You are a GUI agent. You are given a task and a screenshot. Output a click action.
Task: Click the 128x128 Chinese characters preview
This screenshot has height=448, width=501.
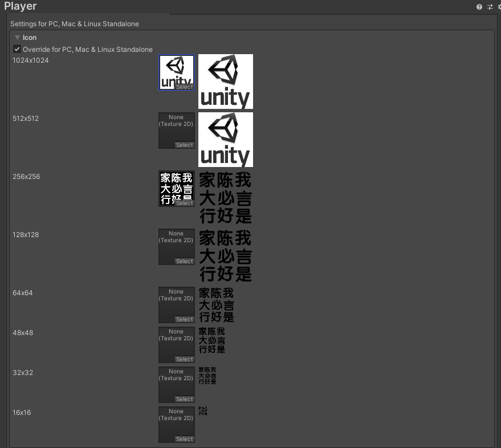tap(226, 256)
